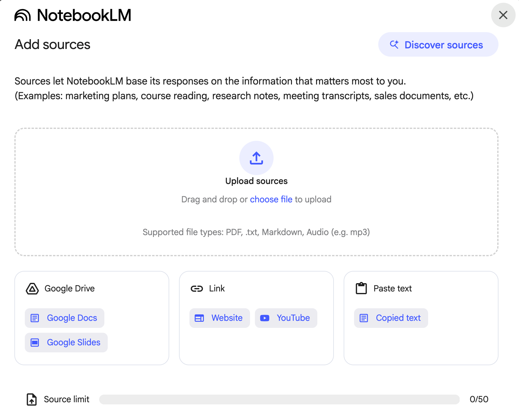Screen dimensions: 519x420
Task: Click the Supported file types text
Action: [x=256, y=232]
